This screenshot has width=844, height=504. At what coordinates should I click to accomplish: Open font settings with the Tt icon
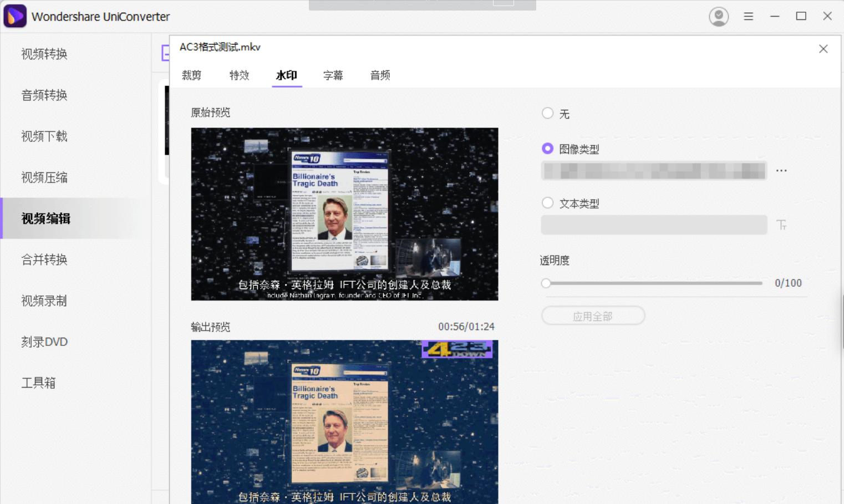pyautogui.click(x=782, y=225)
